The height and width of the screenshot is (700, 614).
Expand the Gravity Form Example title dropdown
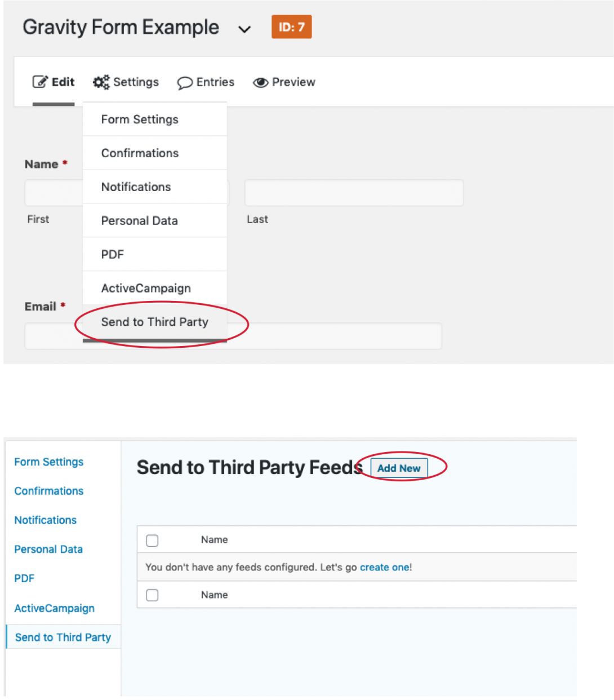coord(244,29)
